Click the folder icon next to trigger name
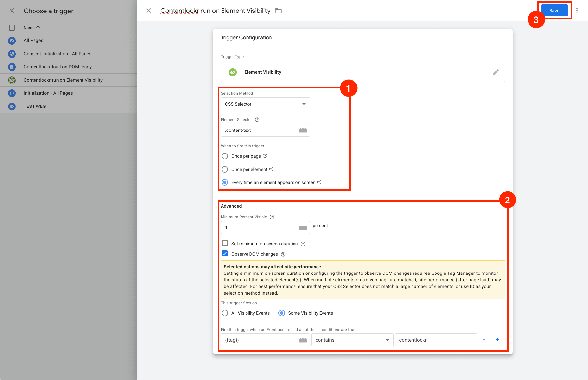 [x=278, y=11]
